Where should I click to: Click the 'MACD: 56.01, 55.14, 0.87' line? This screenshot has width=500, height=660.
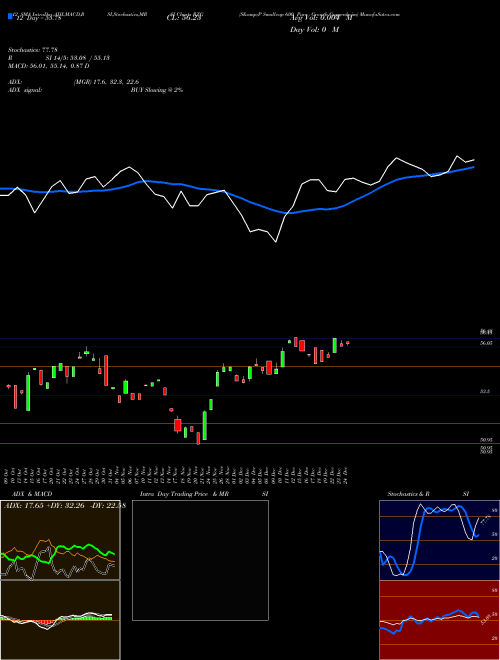pos(49,66)
